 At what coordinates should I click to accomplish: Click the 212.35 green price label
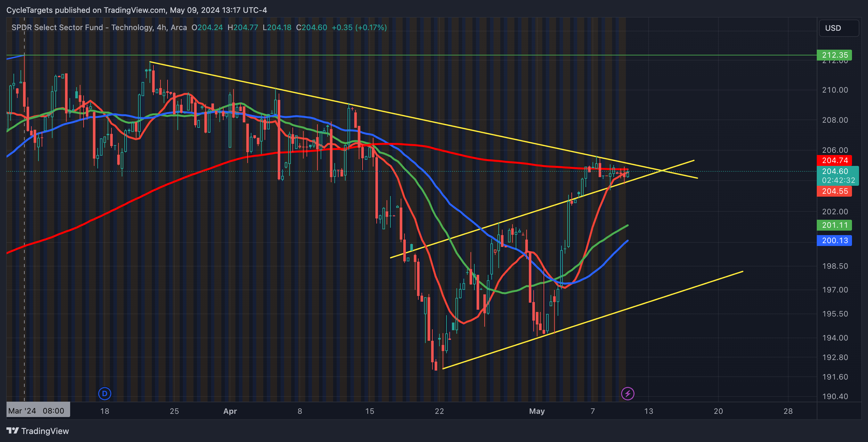pos(834,55)
